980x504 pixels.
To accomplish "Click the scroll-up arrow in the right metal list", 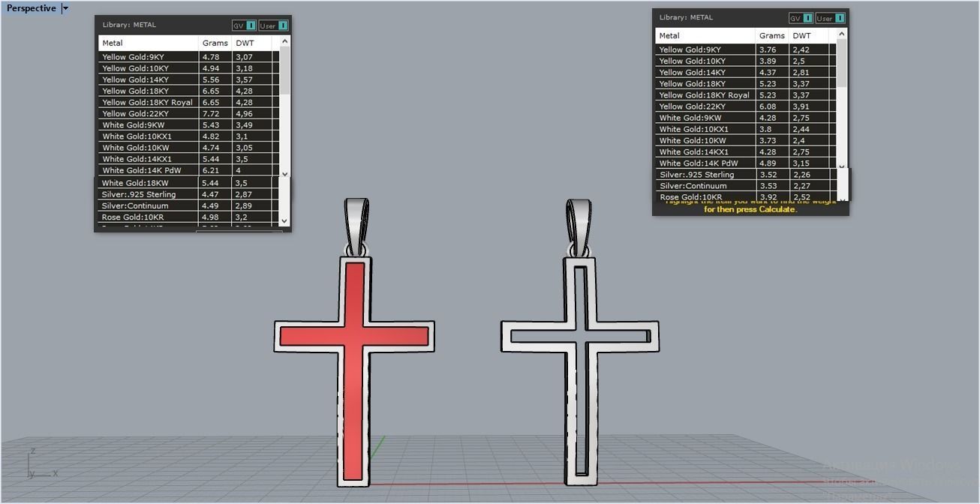I will (x=841, y=34).
